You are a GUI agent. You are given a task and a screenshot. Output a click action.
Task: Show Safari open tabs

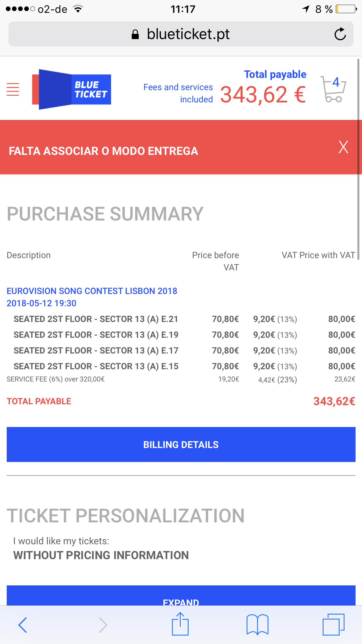click(x=333, y=624)
